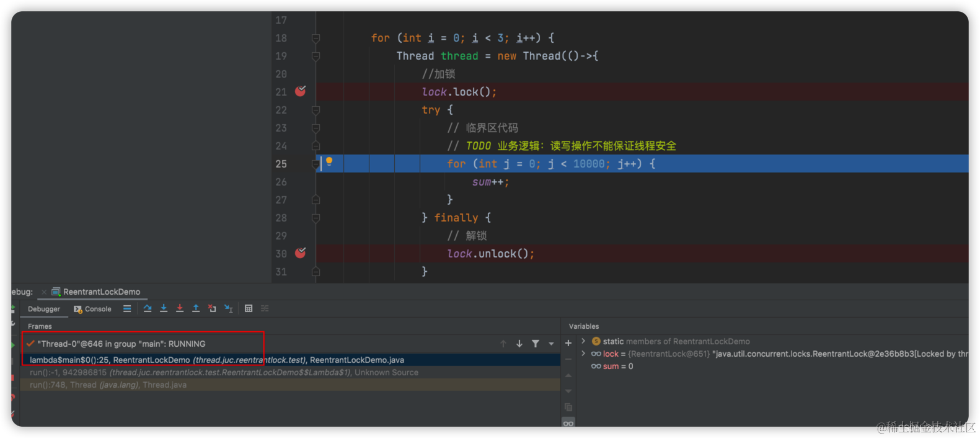Image resolution: width=980 pixels, height=438 pixels.
Task: Click the lightbulb intention icon on line 25
Action: point(329,162)
